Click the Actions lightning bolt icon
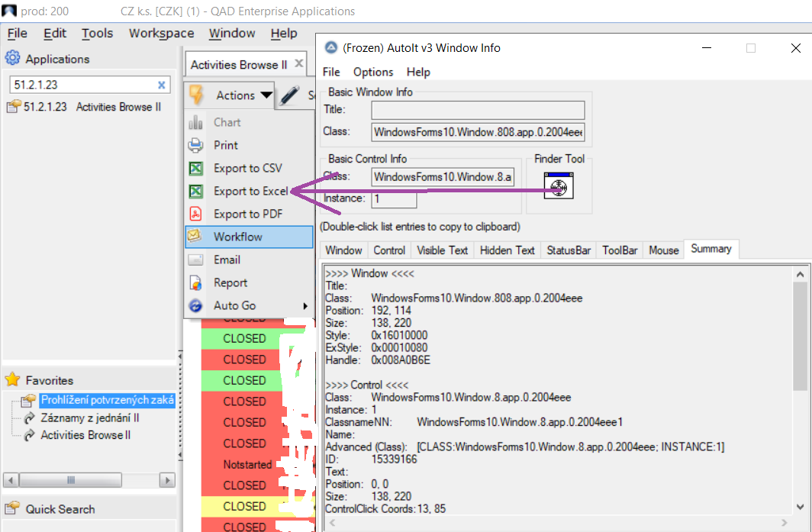Screen dimensions: 812x532 tap(195, 95)
